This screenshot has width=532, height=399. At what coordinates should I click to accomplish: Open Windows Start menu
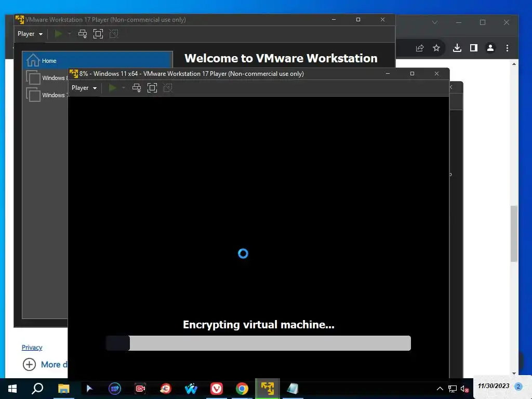[12, 389]
